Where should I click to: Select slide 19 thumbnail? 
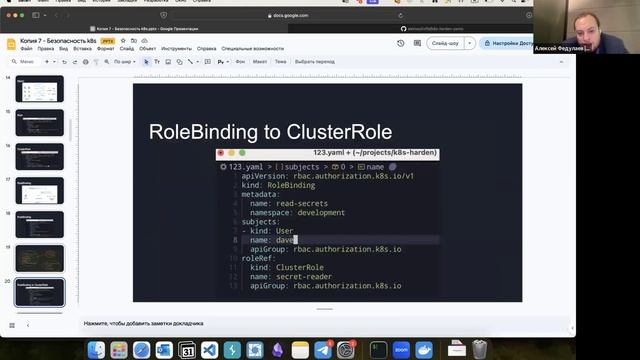40,258
